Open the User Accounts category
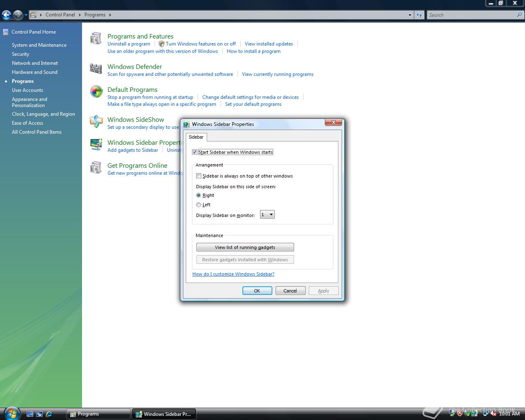Image resolution: width=525 pixels, height=420 pixels. [27, 90]
